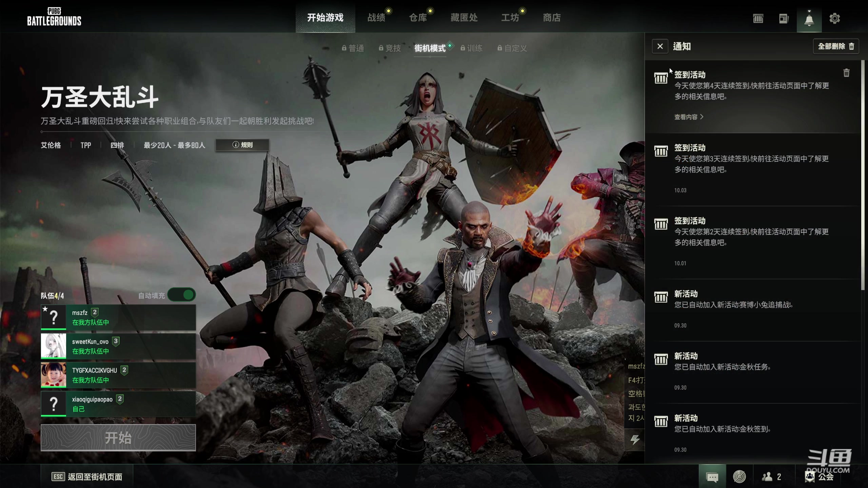Select the locked 自定义 mode tab

[x=512, y=48]
